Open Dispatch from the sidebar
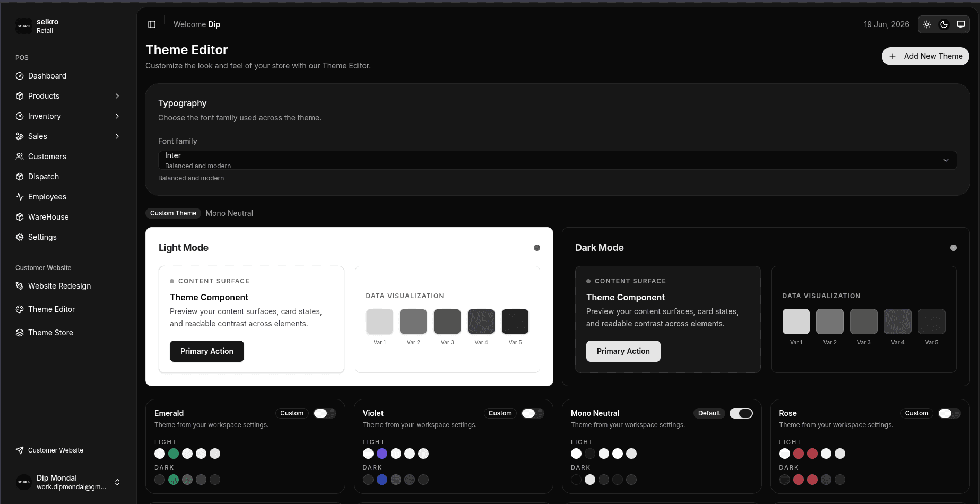 tap(68, 177)
